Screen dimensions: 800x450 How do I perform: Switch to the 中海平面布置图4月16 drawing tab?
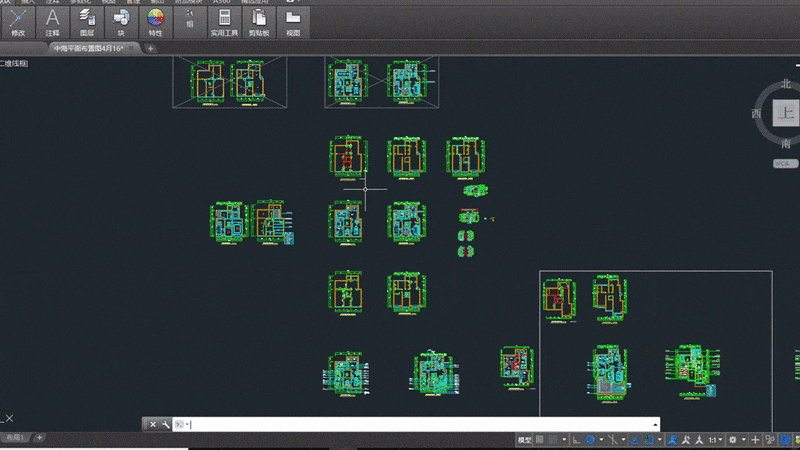pyautogui.click(x=88, y=48)
